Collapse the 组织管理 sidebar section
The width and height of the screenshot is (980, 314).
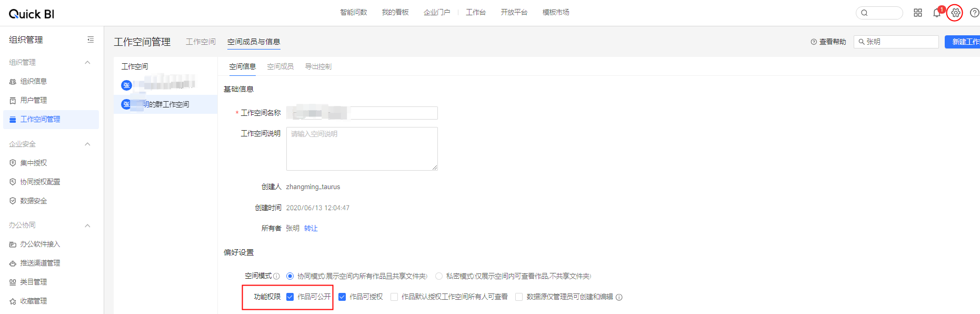(88, 62)
